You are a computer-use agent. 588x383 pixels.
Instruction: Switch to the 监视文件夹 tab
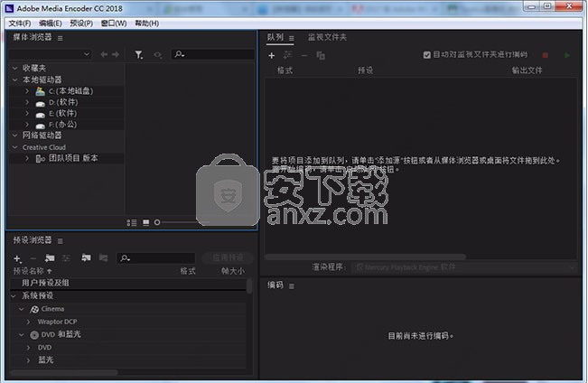click(327, 37)
